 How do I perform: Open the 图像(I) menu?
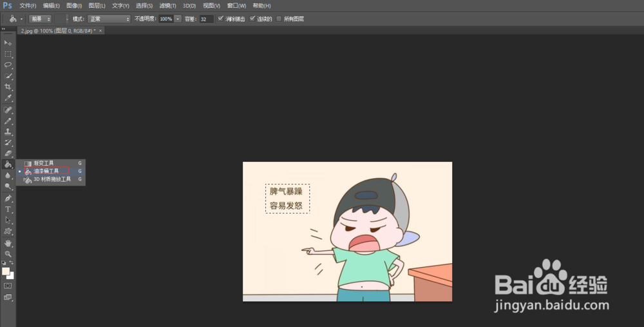[x=74, y=6]
